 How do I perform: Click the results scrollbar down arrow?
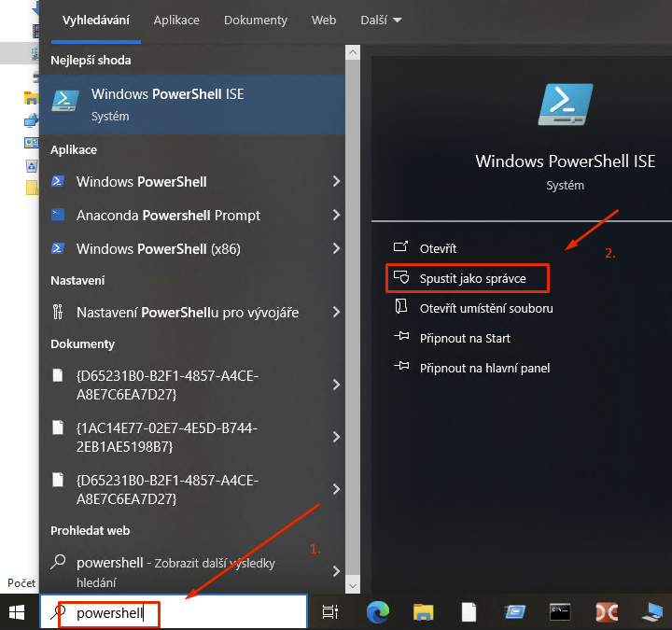352,585
